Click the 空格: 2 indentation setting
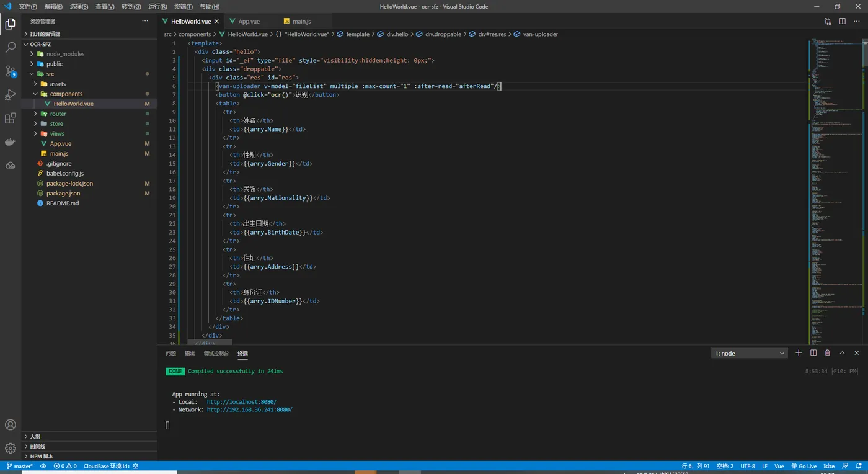The image size is (868, 474). pos(725,466)
